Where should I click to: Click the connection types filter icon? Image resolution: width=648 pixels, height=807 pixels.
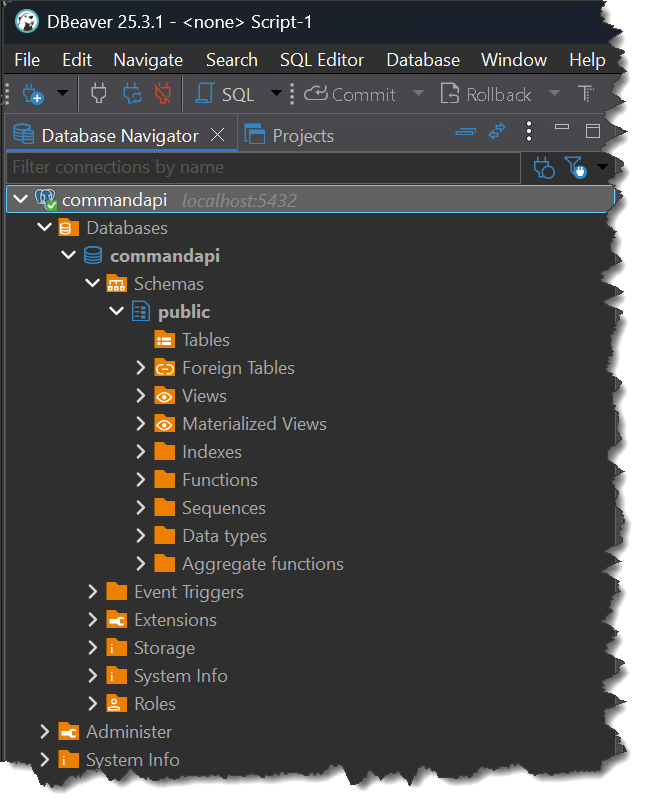(543, 167)
